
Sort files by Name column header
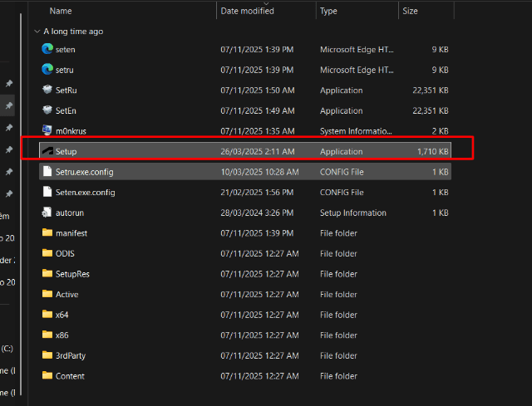61,12
